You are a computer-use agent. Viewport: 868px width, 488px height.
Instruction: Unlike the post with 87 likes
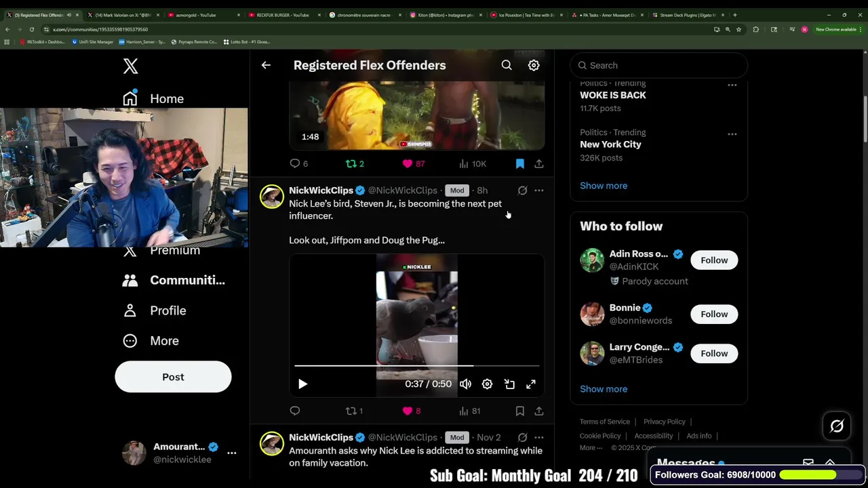click(413, 163)
